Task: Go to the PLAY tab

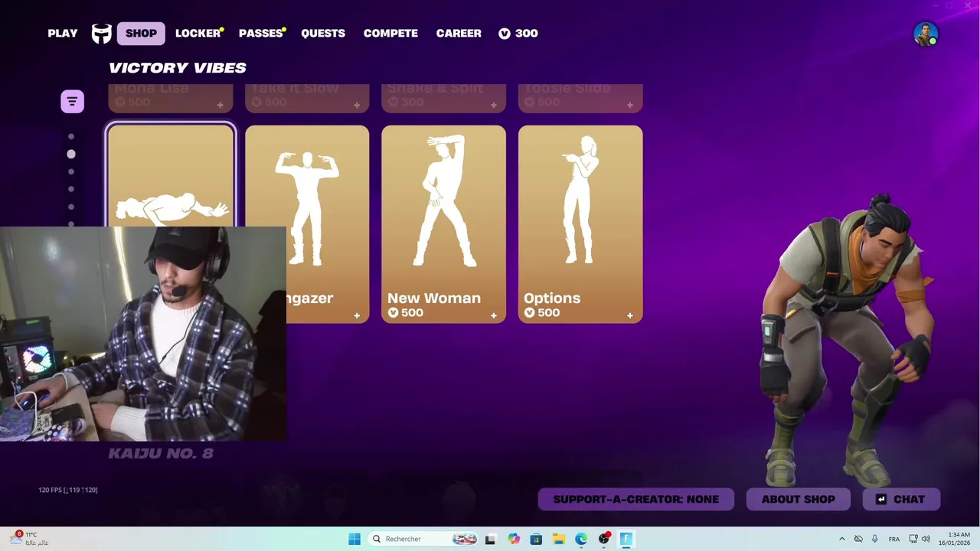Action: [x=63, y=34]
